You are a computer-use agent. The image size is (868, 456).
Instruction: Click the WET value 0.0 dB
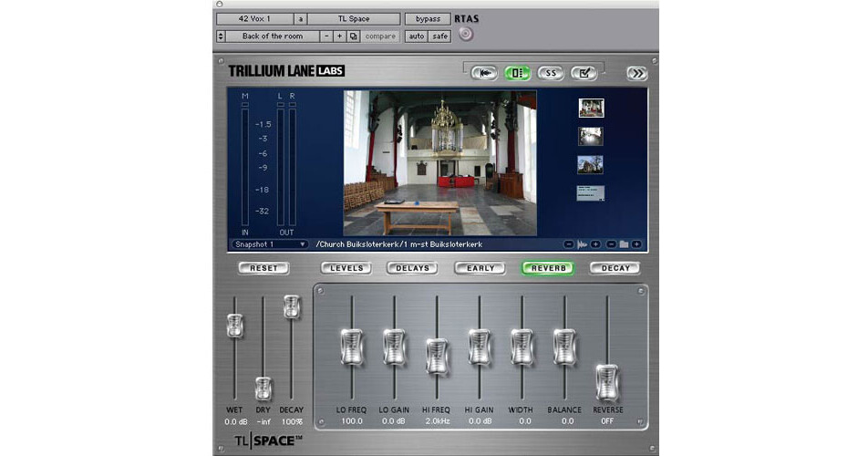[x=236, y=421]
